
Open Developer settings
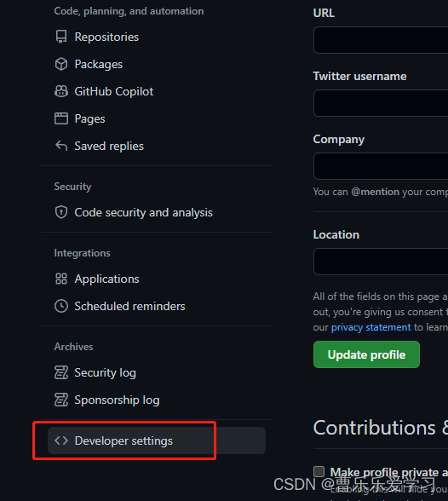click(157, 441)
